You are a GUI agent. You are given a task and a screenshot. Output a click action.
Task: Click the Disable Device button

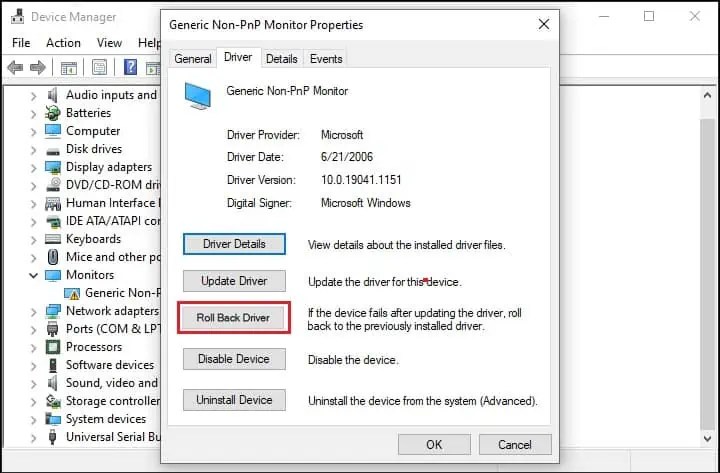[x=234, y=359]
